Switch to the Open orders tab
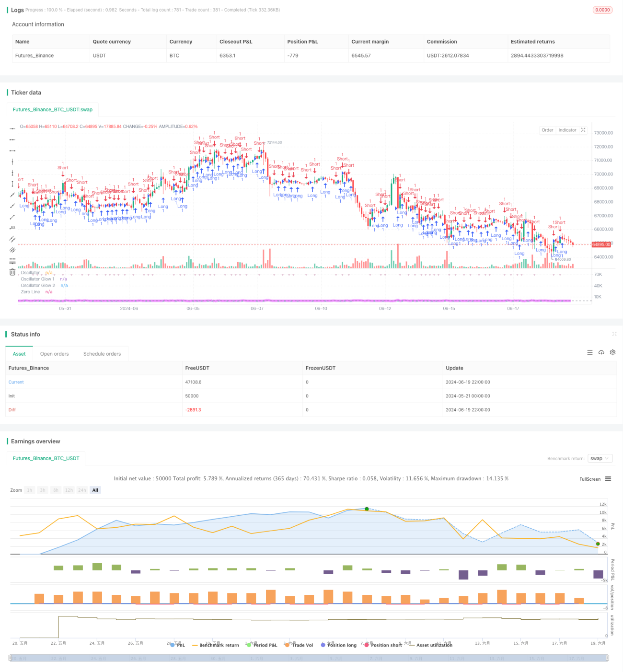The width and height of the screenshot is (623, 672). pyautogui.click(x=54, y=354)
